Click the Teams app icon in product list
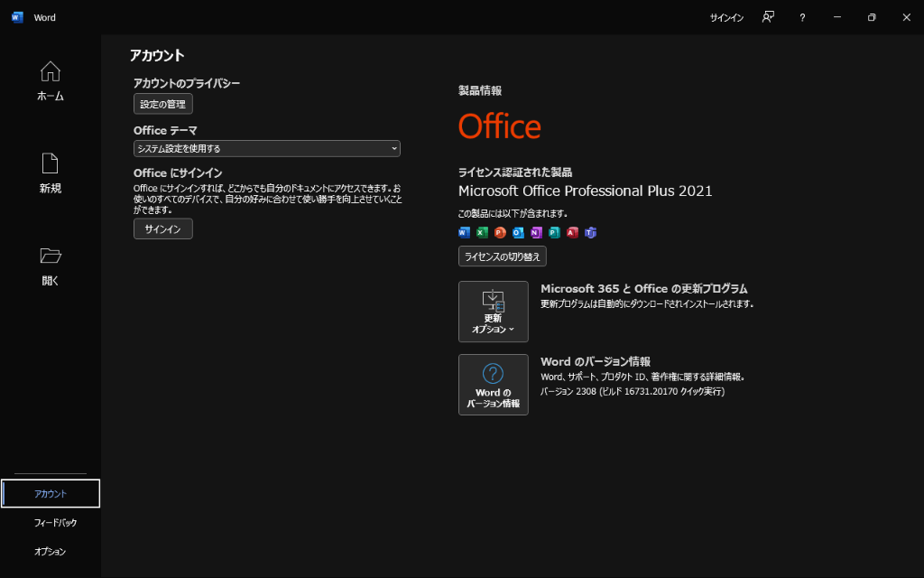 click(590, 232)
